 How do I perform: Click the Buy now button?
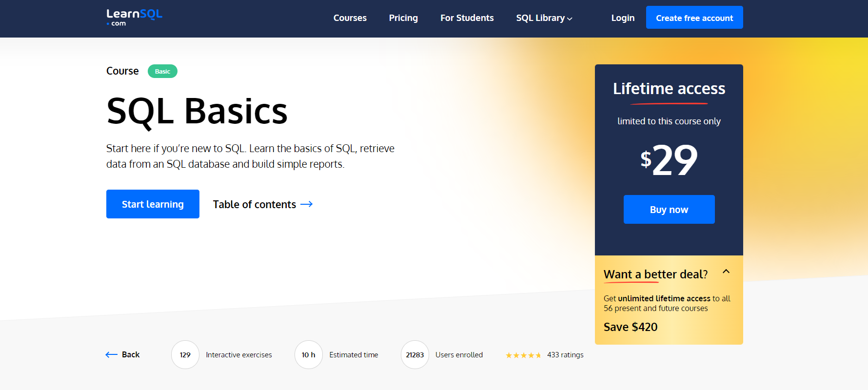pyautogui.click(x=669, y=210)
